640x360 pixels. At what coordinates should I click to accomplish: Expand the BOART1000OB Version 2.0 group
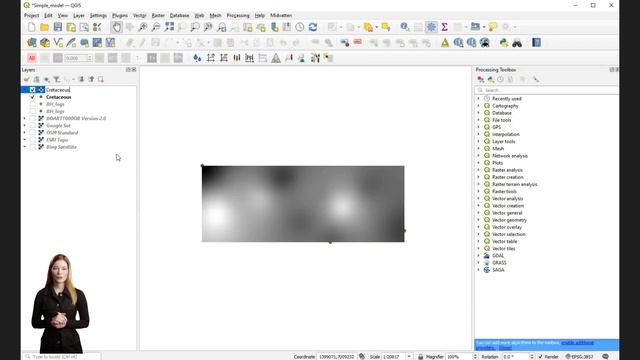[x=24, y=118]
